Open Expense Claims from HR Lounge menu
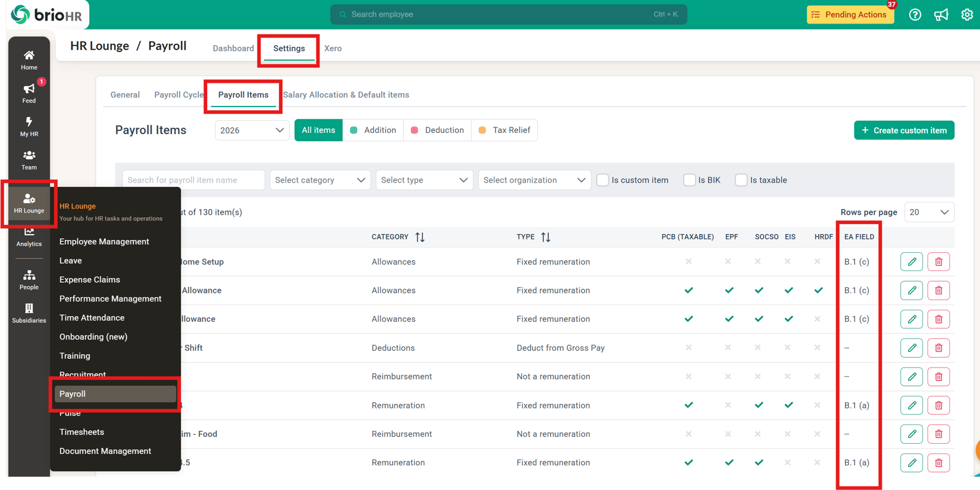980x490 pixels. click(90, 280)
